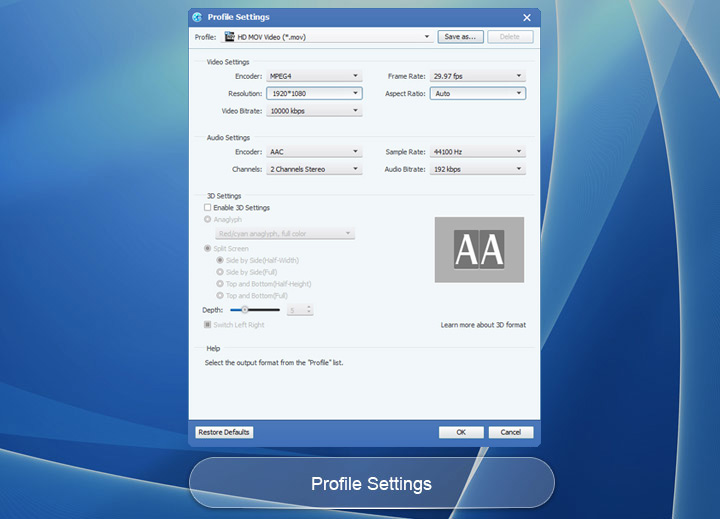Click the AA 3D preview thumbnail
Screen dimensions: 720x519
479,249
